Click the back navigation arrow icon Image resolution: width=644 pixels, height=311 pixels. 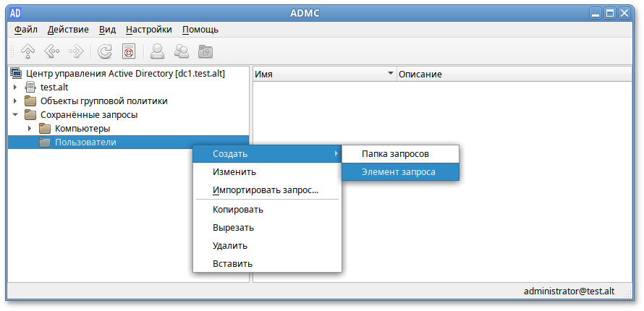(x=51, y=51)
